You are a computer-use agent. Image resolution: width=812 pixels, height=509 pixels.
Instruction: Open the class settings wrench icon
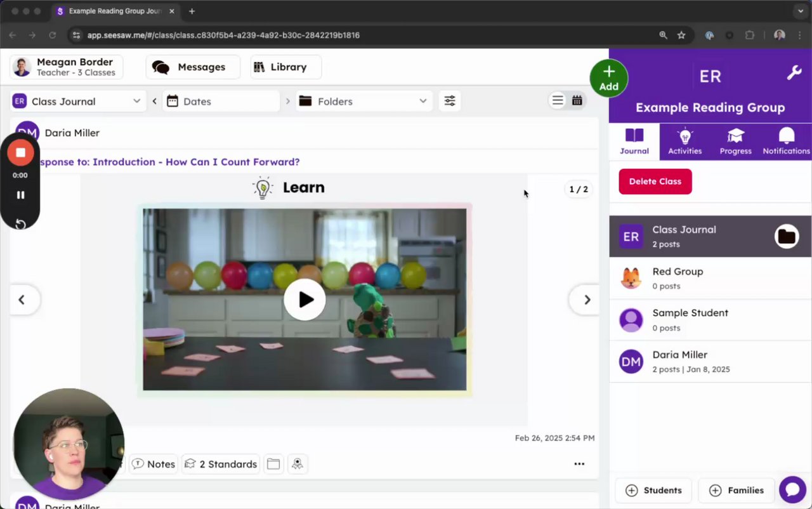[794, 73]
